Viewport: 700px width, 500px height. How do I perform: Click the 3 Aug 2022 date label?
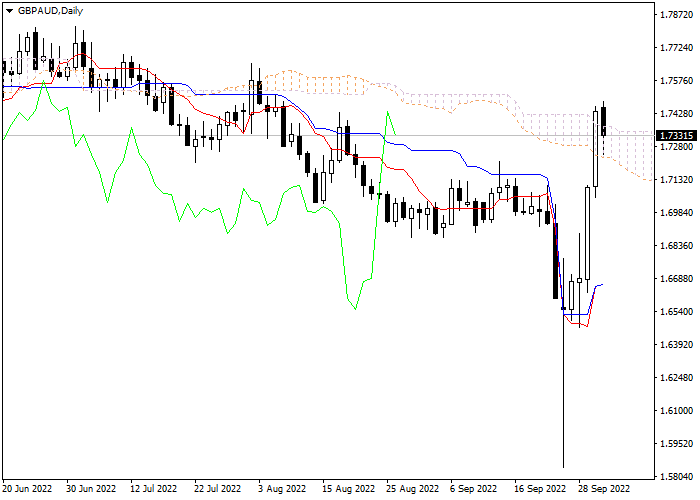click(x=282, y=489)
